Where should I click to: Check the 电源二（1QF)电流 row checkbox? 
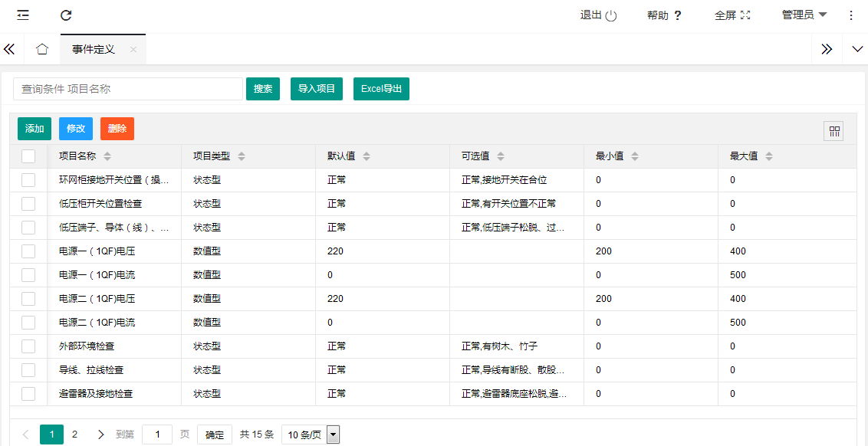tap(28, 323)
